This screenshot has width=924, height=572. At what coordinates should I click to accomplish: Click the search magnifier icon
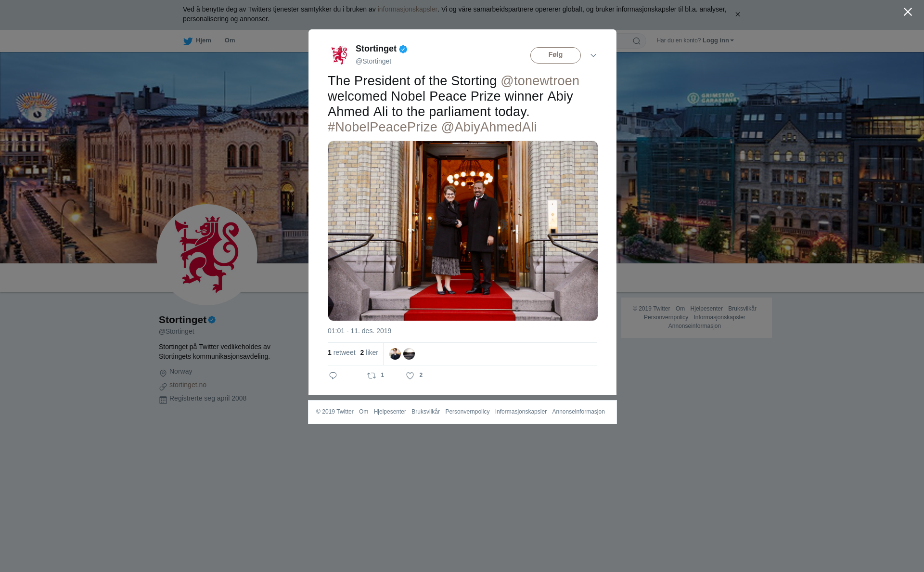pyautogui.click(x=637, y=41)
